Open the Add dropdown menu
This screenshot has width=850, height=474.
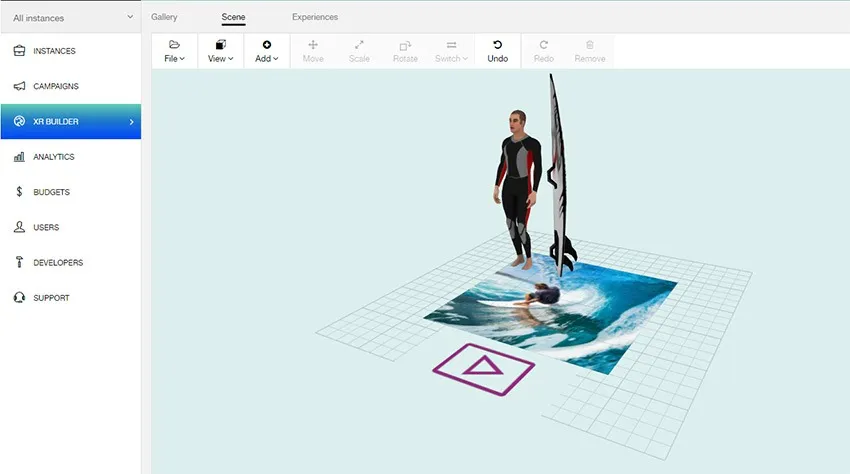[266, 52]
